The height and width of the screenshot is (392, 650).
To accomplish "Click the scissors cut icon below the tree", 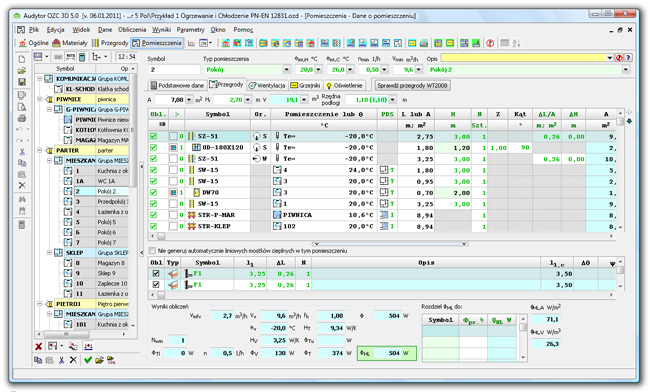I will [61, 360].
